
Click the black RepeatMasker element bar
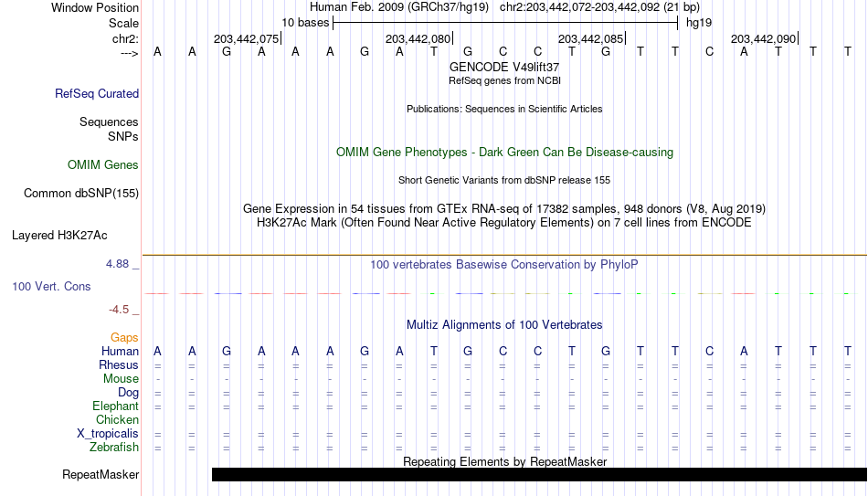click(539, 474)
